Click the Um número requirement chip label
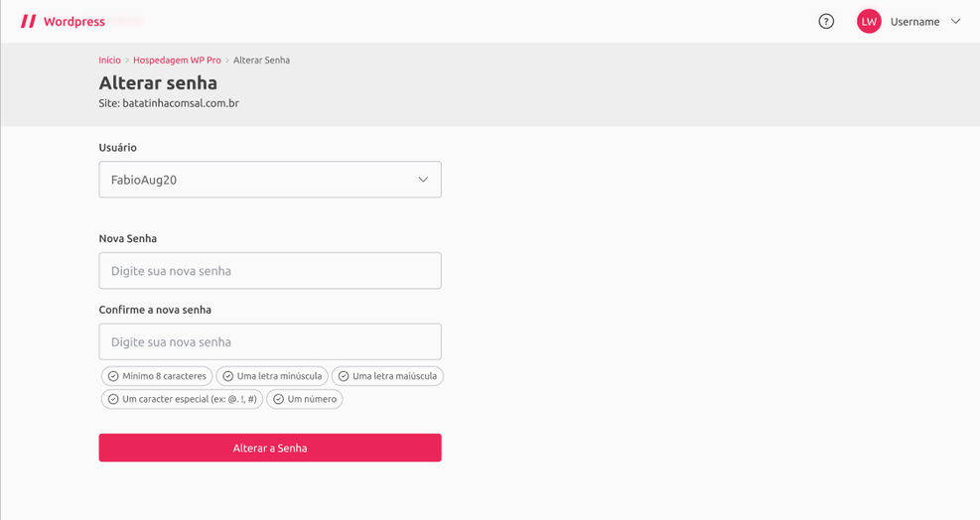Screen dimensions: 980x520 coord(312,399)
